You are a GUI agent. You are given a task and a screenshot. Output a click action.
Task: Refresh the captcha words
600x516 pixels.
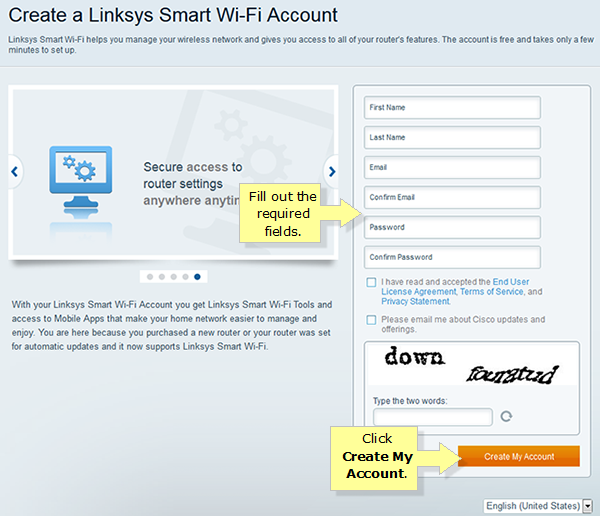click(506, 416)
